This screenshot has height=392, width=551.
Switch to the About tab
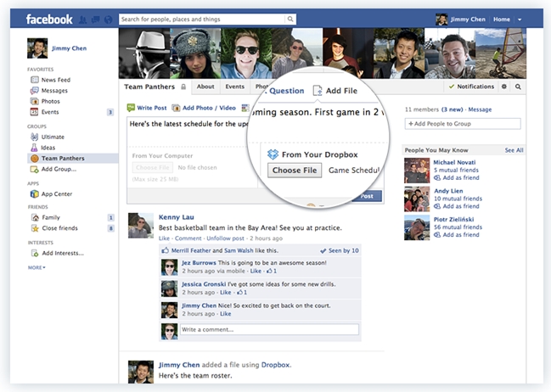click(205, 87)
